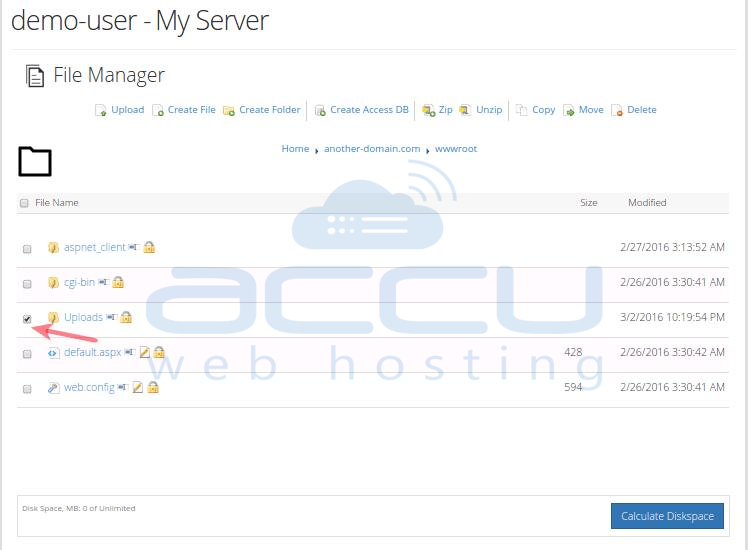Image resolution: width=748 pixels, height=550 pixels.
Task: Click lock permissions icon for default.aspx
Action: [x=159, y=352]
